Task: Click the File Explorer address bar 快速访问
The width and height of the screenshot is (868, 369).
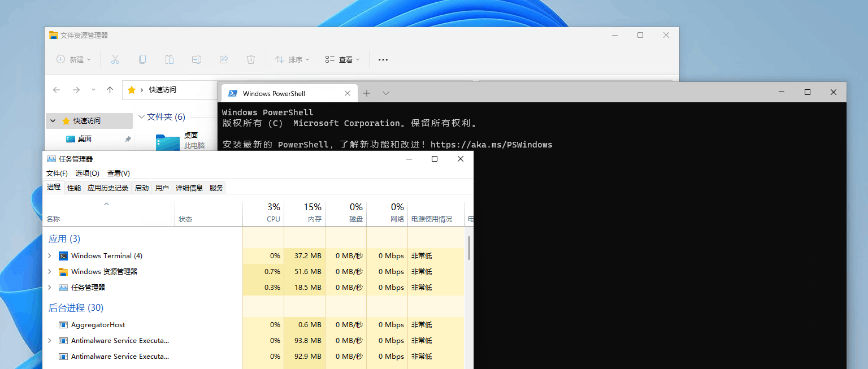Action: 163,90
